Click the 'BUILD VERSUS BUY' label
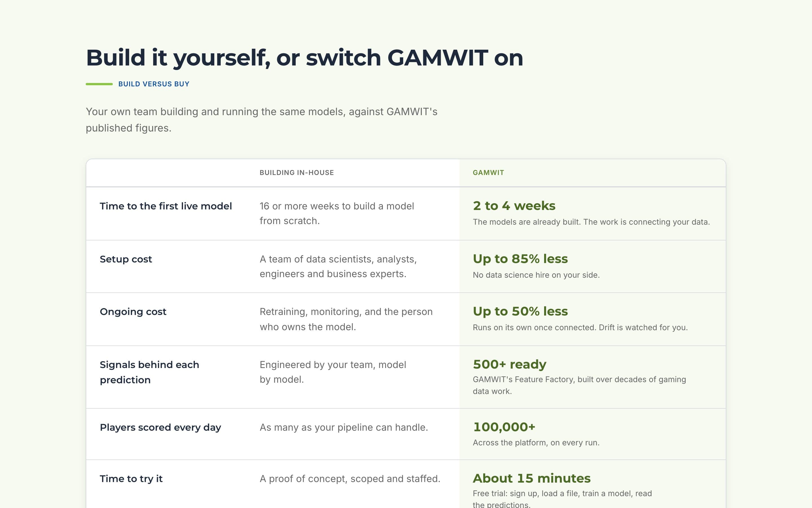The width and height of the screenshot is (812, 508). click(154, 84)
